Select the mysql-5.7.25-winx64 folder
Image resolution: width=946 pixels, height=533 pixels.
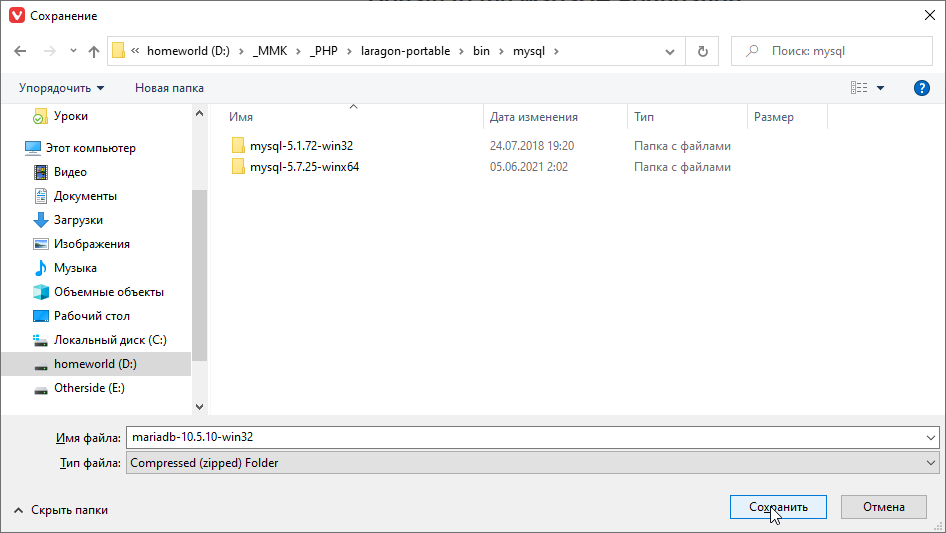pos(304,167)
